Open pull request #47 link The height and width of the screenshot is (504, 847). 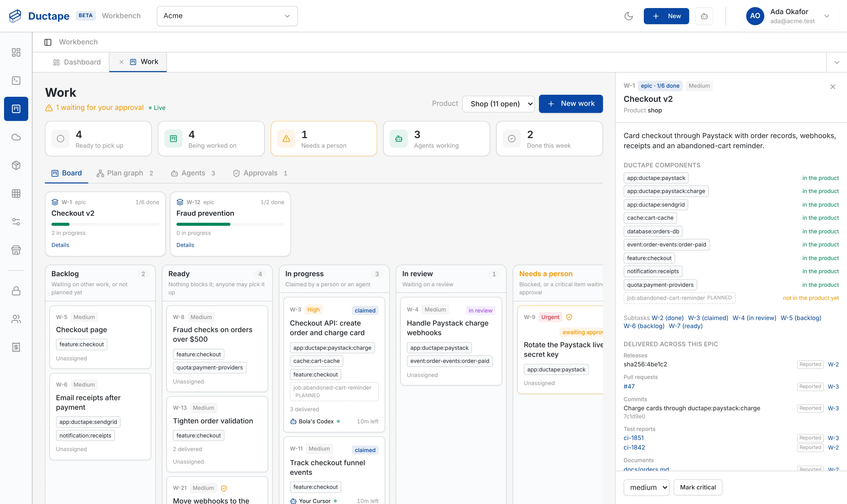click(x=629, y=387)
